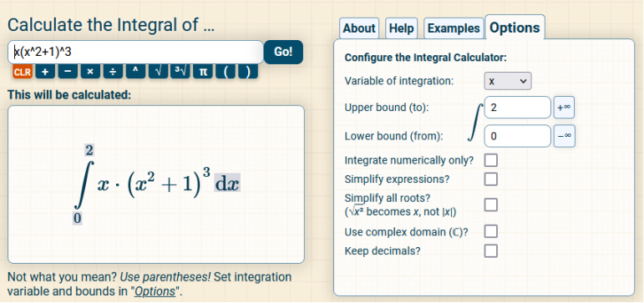Insert the cube root ³√ symbol
This screenshot has height=303, width=644.
[x=180, y=72]
